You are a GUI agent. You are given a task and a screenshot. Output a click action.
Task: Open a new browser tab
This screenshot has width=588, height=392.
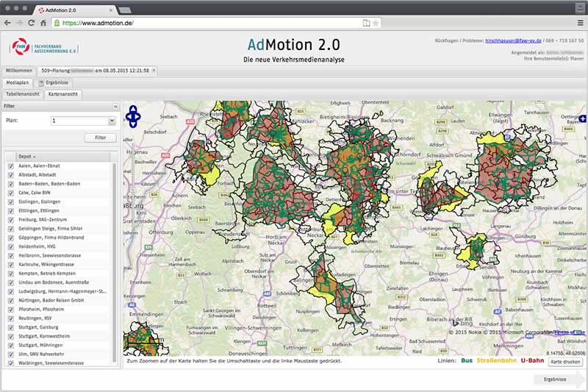click(x=125, y=10)
